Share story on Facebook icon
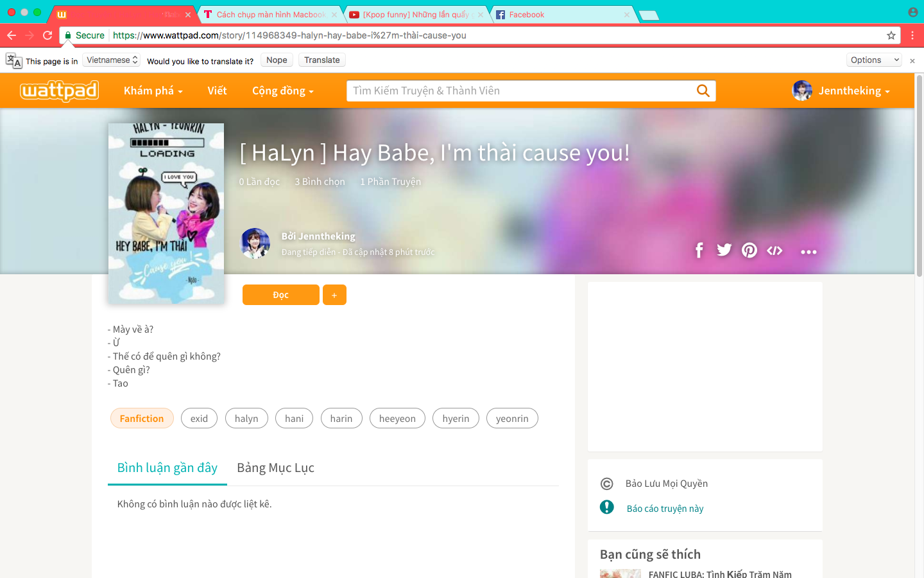The width and height of the screenshot is (924, 578). (699, 250)
